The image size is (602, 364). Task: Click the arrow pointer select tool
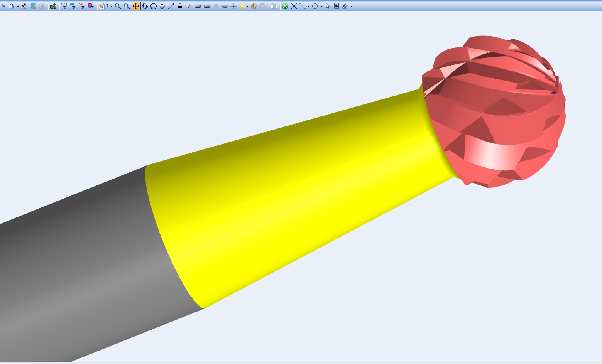[328, 6]
